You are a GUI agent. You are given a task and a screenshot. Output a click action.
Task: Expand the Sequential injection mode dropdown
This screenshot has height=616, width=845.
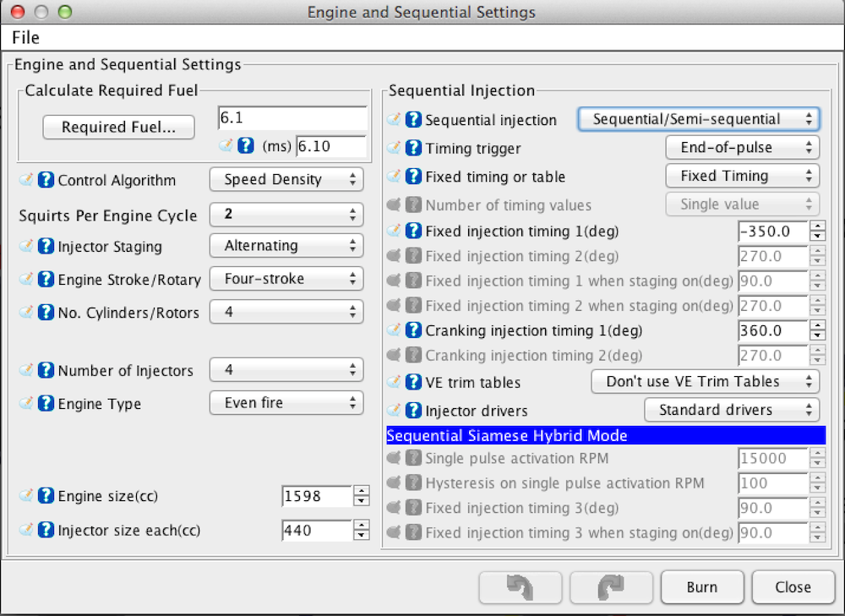699,120
